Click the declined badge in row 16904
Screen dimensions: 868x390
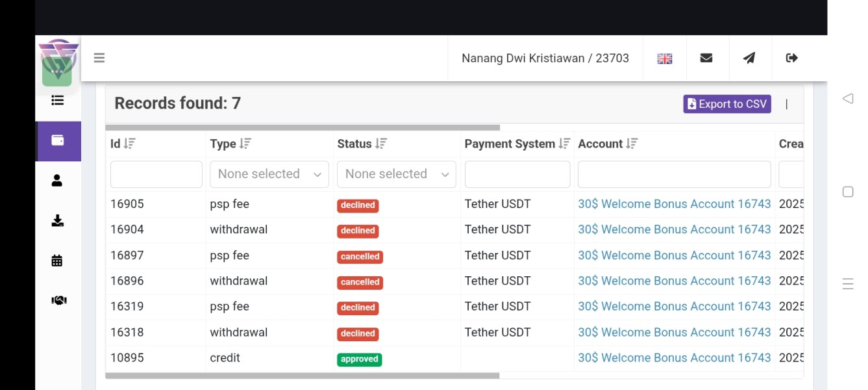pyautogui.click(x=358, y=231)
